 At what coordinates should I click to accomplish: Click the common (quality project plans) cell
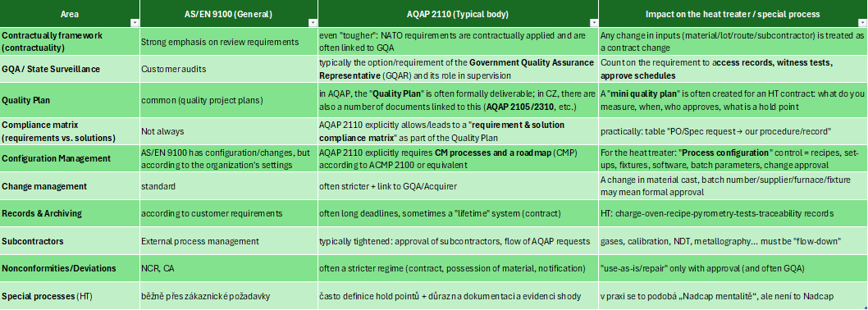[x=229, y=100]
